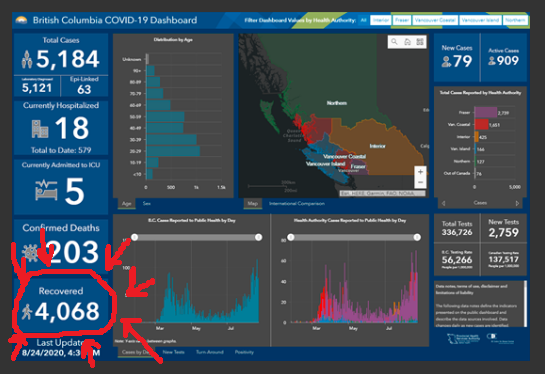Open the Positivity tab

(244, 352)
